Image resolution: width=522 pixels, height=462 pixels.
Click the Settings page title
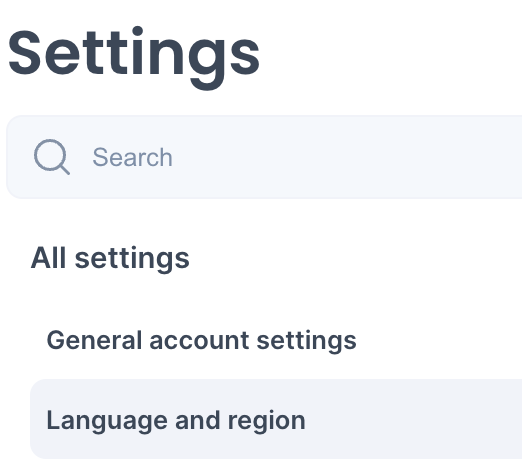coord(134,57)
